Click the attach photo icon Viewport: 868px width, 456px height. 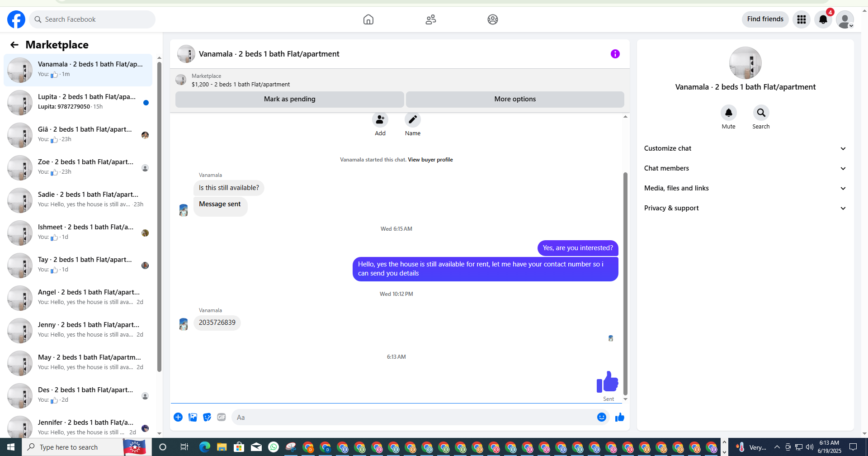pos(193,417)
